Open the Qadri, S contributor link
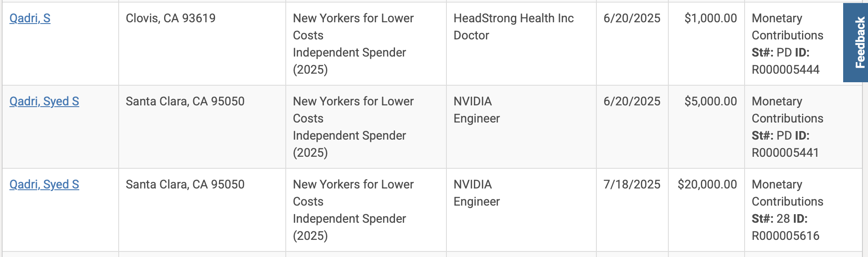This screenshot has height=257, width=868. (x=30, y=18)
